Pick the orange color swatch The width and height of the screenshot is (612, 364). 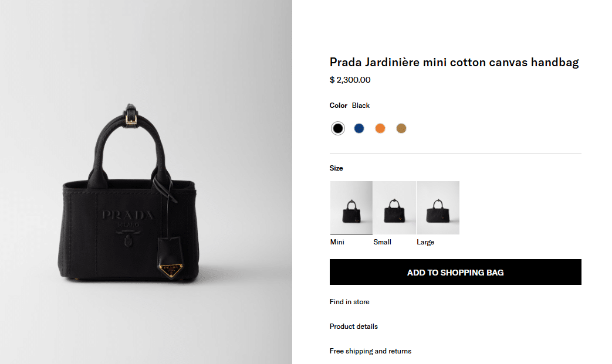click(380, 128)
